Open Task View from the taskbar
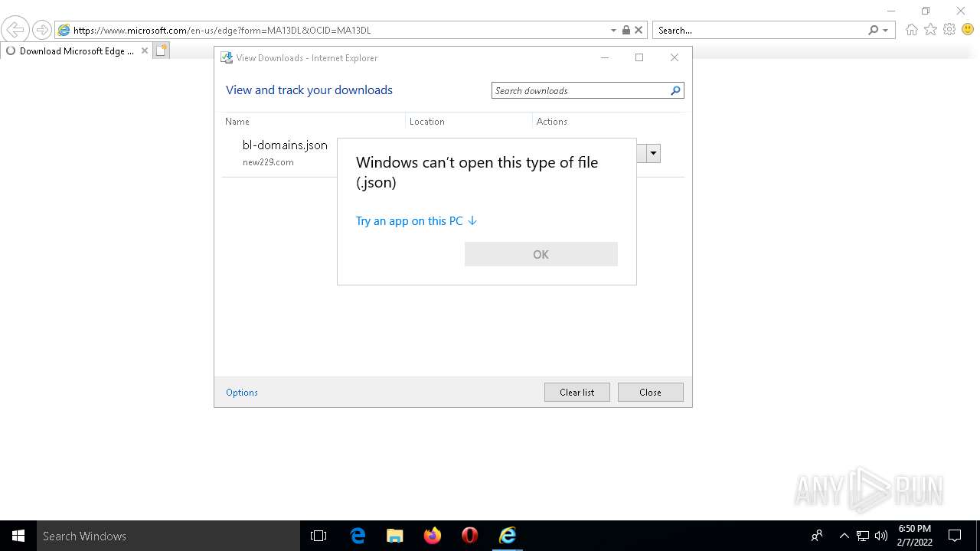Screen dimensions: 980x551 pyautogui.click(x=318, y=536)
